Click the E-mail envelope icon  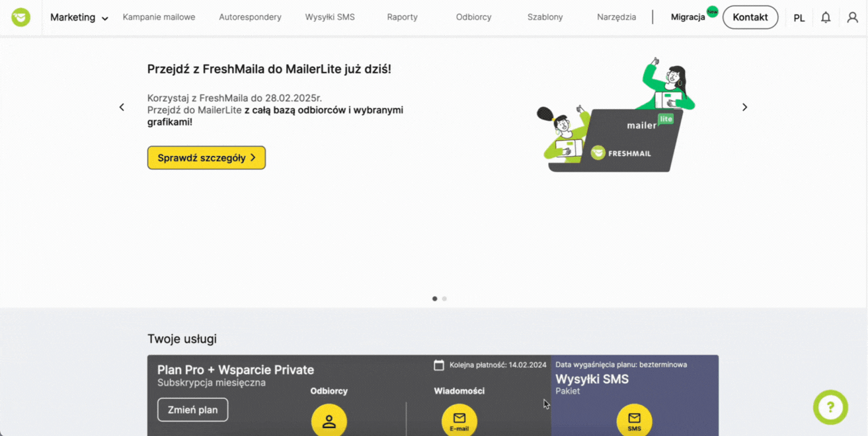click(459, 420)
